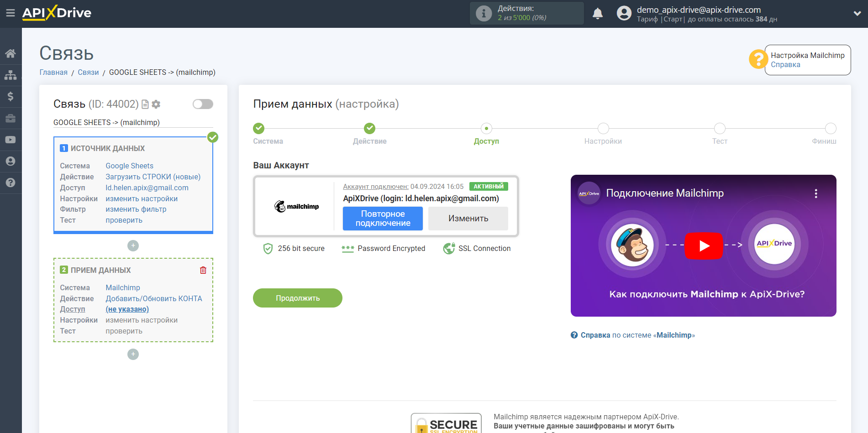The width and height of the screenshot is (868, 433).
Task: Open the help question sidebar icon
Action: [11, 183]
